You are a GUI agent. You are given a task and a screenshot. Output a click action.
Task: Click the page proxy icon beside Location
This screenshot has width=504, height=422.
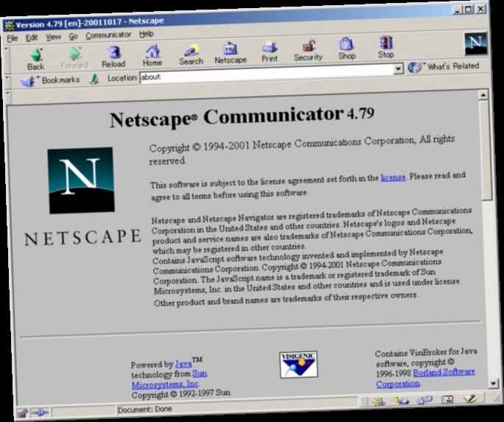click(94, 79)
